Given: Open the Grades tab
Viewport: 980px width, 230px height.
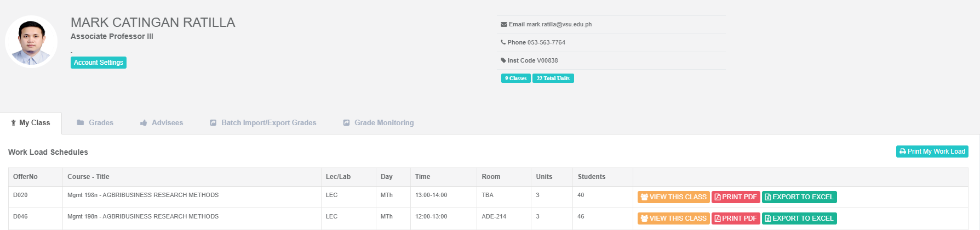Looking at the screenshot, I should (x=95, y=123).
